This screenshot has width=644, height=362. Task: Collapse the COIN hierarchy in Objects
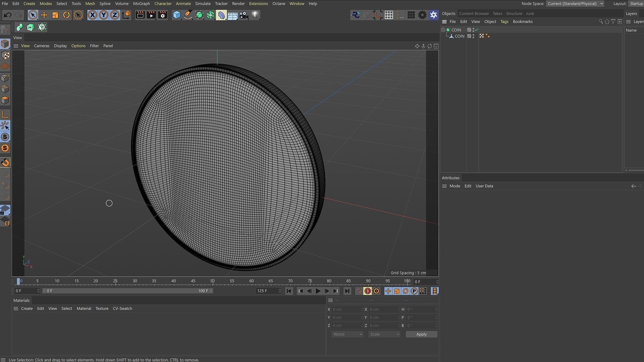click(443, 30)
